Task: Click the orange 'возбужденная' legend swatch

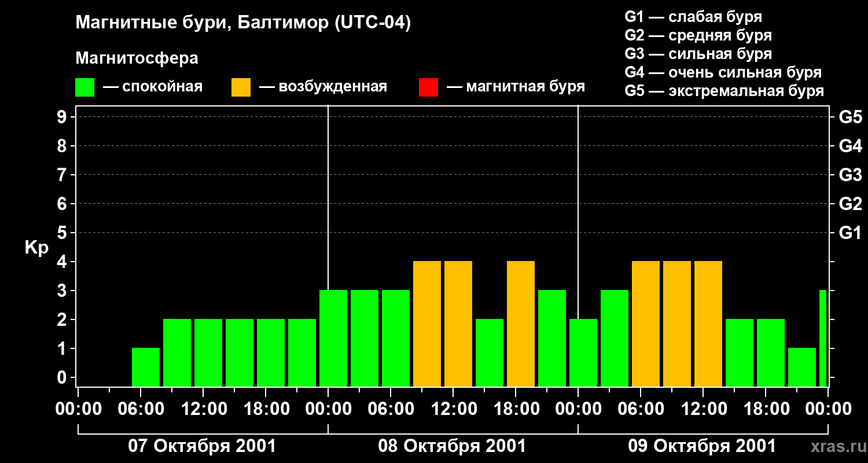Action: [241, 87]
